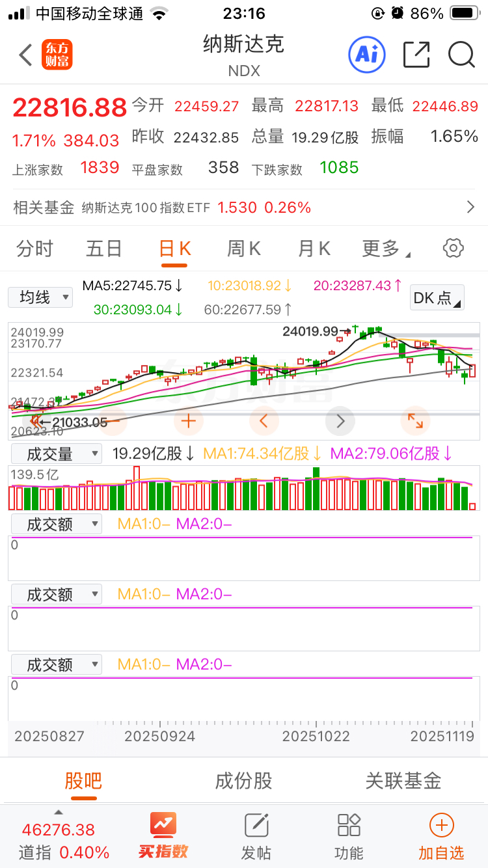The width and height of the screenshot is (488, 868).
Task: Open chart settings gear icon
Action: tap(453, 248)
